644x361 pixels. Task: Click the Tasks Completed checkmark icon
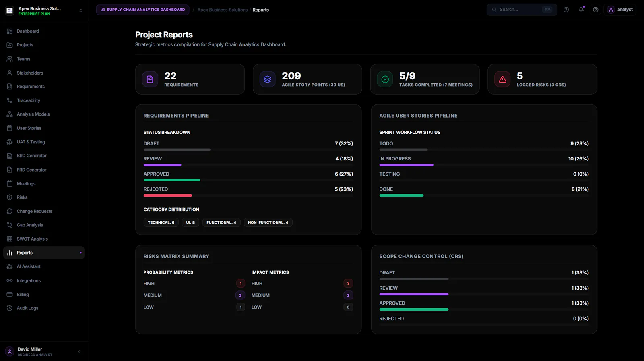coord(385,79)
